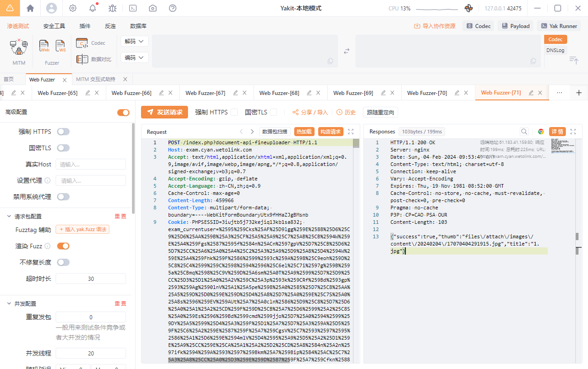
Task: Close the Web Fuzzer-[71] tab
Action: [x=540, y=93]
